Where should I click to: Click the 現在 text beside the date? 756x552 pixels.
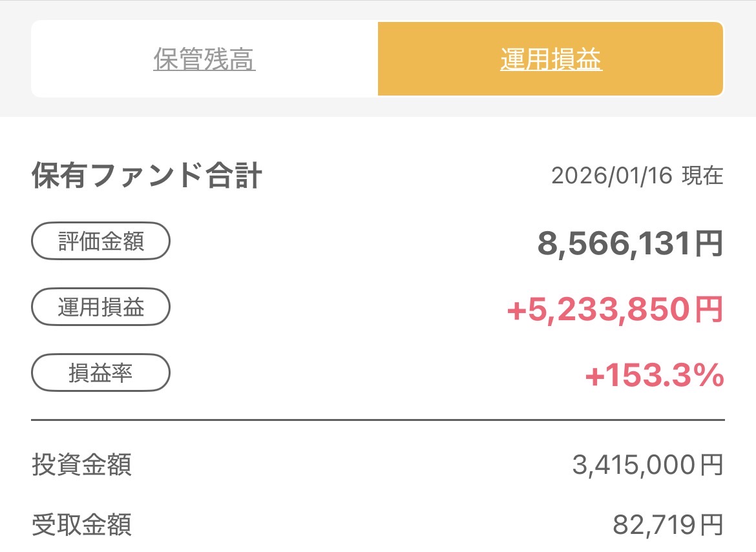(702, 176)
